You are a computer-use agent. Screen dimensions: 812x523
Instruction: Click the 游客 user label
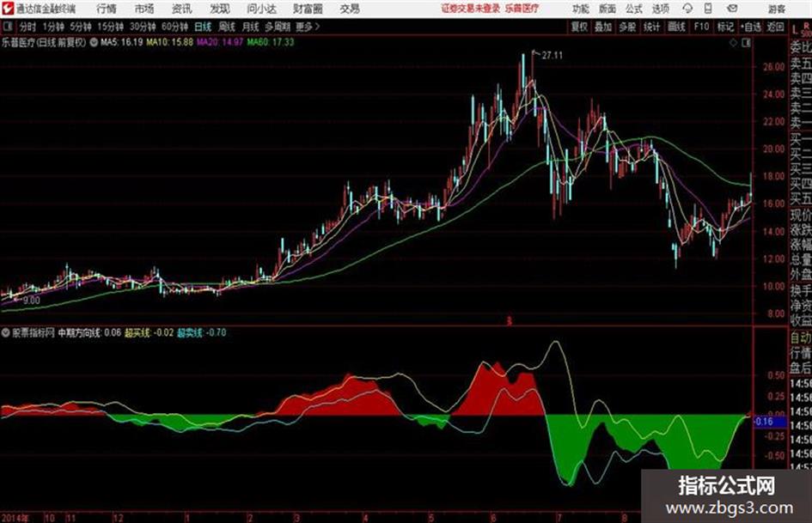[777, 9]
